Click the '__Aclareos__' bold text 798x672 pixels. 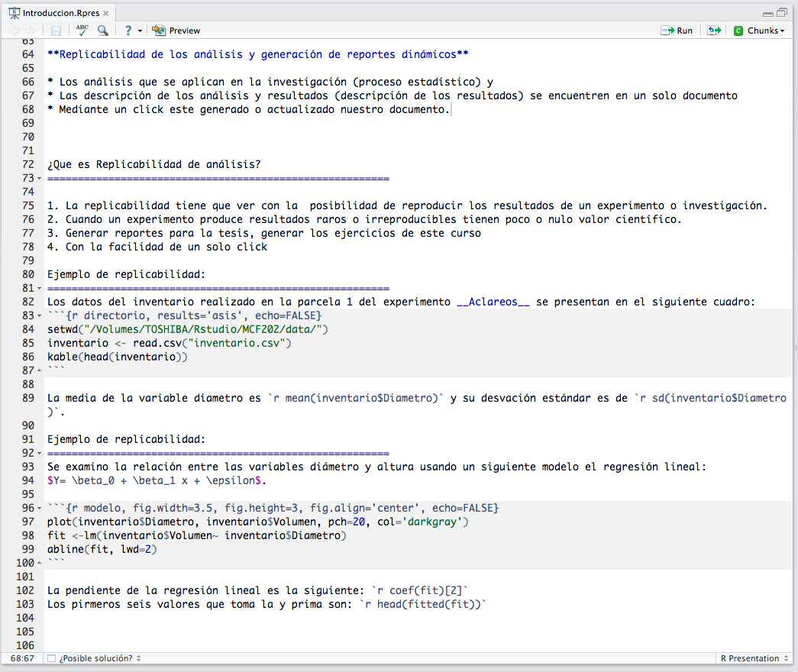(493, 302)
